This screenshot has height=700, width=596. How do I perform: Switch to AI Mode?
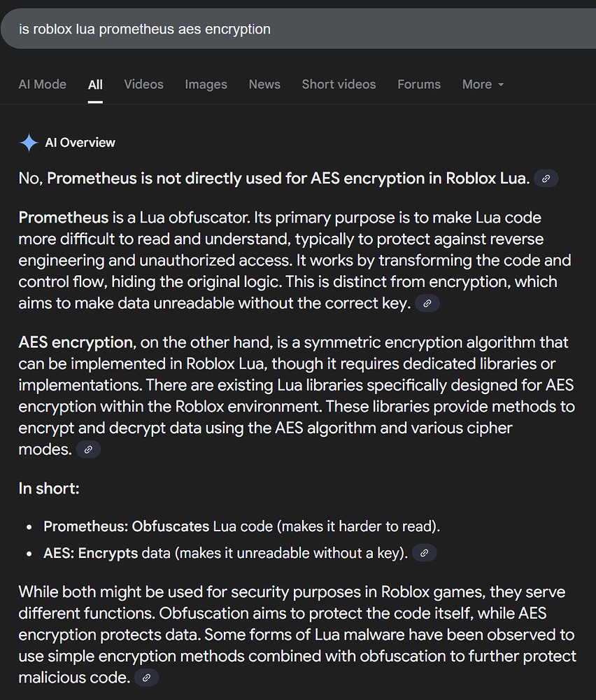coord(42,84)
